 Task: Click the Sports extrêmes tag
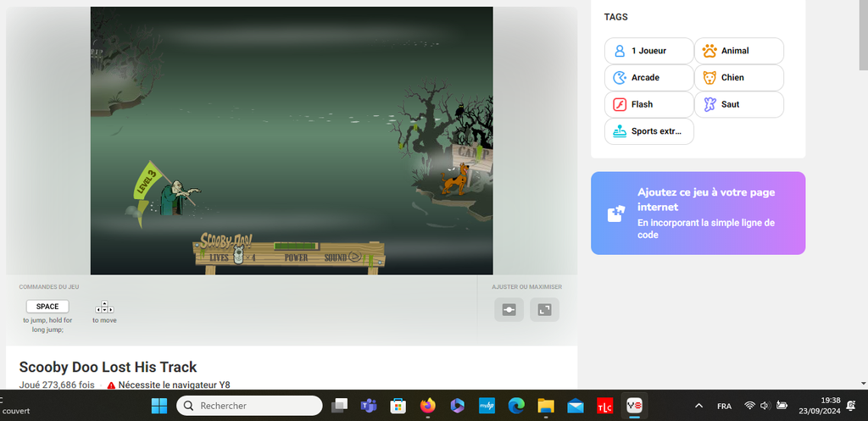648,132
